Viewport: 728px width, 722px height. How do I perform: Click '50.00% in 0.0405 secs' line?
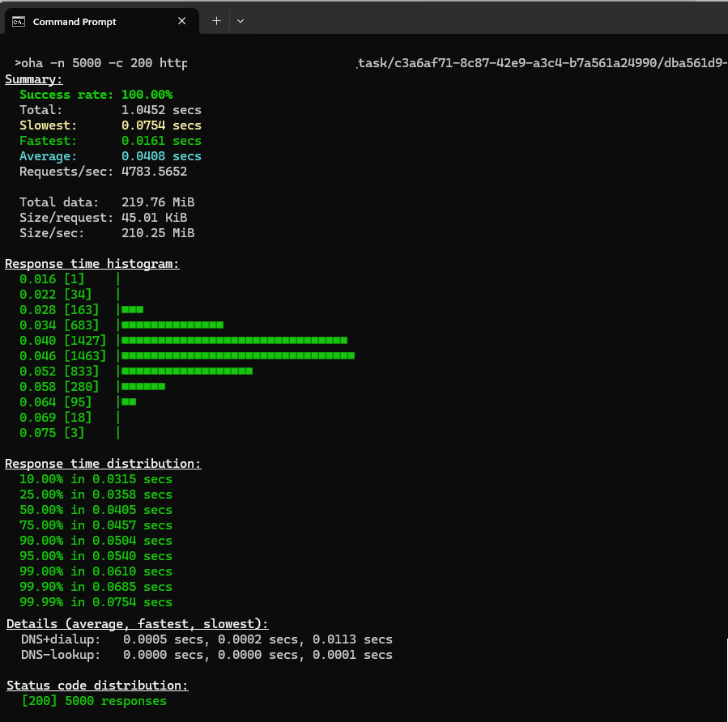96,509
